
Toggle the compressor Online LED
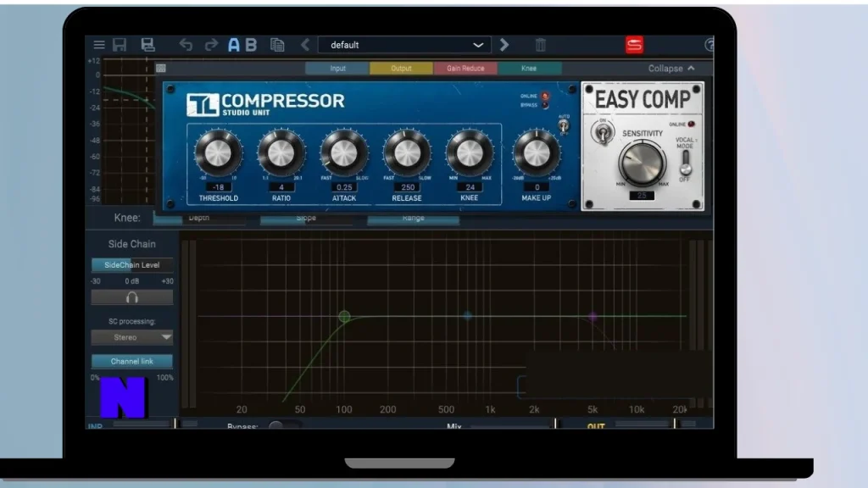point(545,97)
